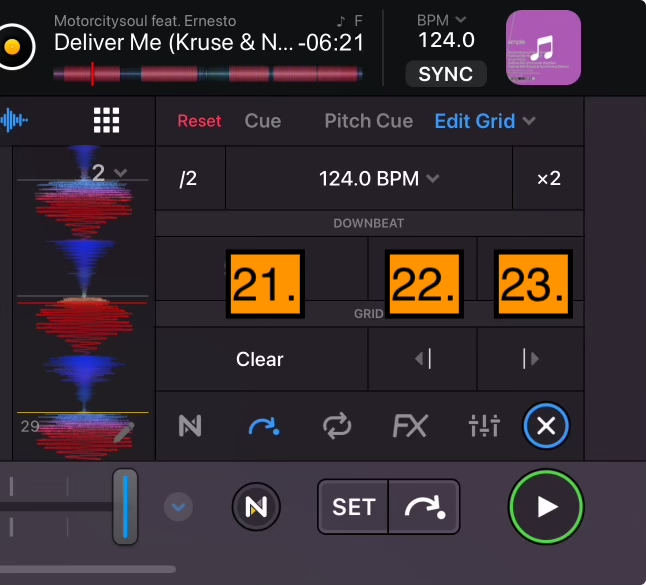646x585 pixels.
Task: Click the vertical scrolling waveform display
Action: click(x=84, y=303)
